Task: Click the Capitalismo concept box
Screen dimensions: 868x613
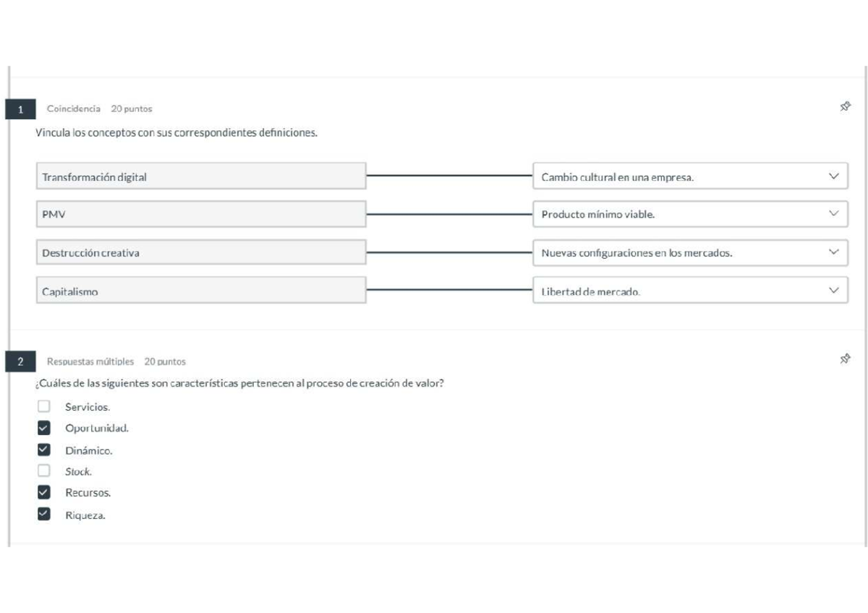Action: [x=200, y=291]
